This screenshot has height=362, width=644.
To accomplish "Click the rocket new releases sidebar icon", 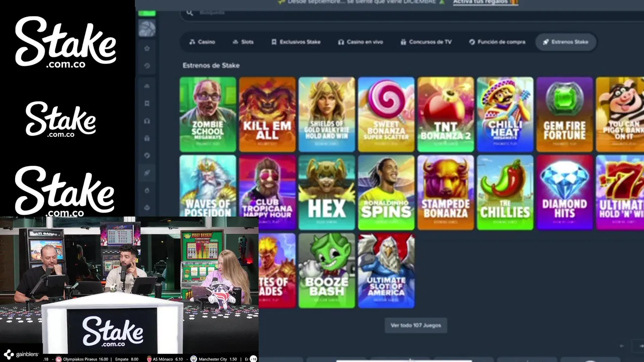I will click(x=147, y=172).
